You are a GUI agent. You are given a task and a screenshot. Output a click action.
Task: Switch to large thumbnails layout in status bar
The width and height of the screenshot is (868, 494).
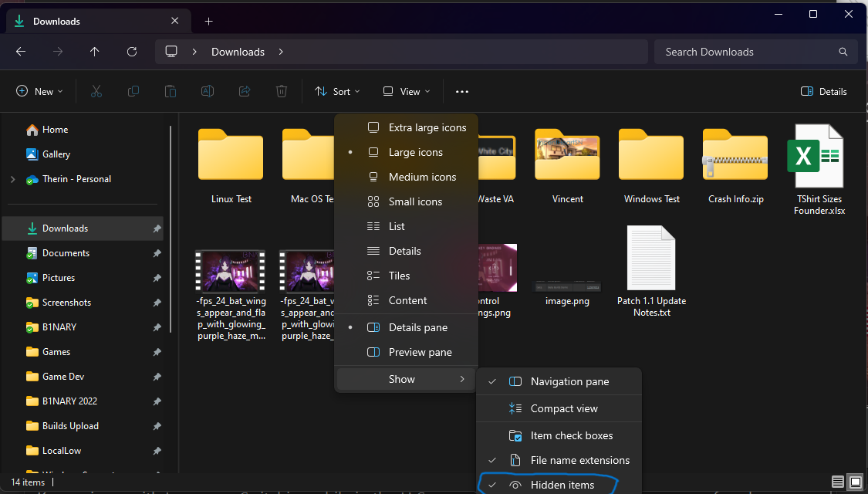tap(855, 482)
